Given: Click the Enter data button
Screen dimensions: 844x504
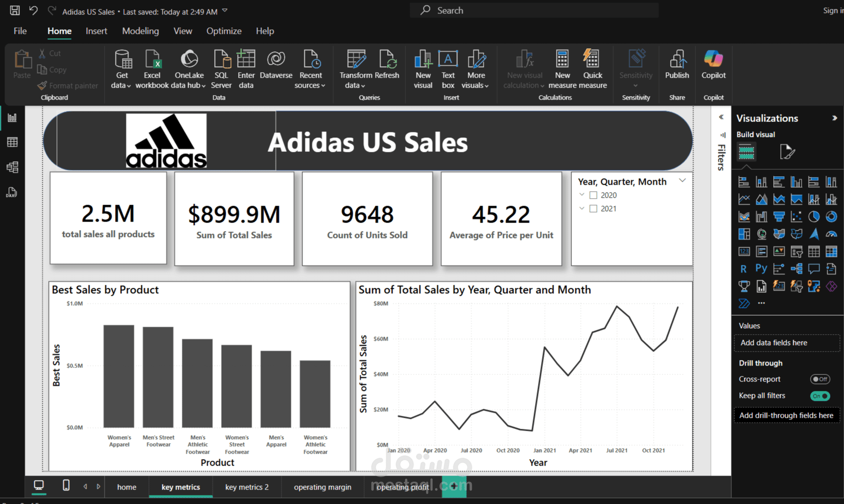Looking at the screenshot, I should (246, 70).
